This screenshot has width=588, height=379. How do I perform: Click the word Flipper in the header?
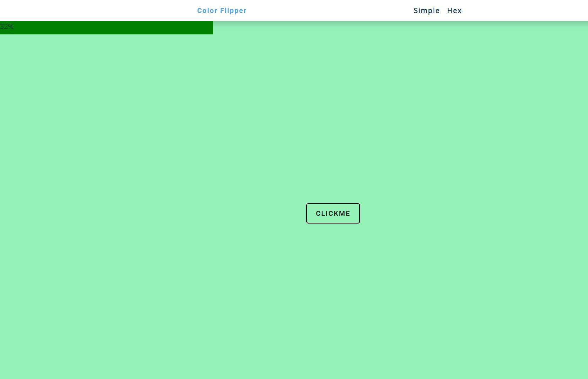(233, 11)
